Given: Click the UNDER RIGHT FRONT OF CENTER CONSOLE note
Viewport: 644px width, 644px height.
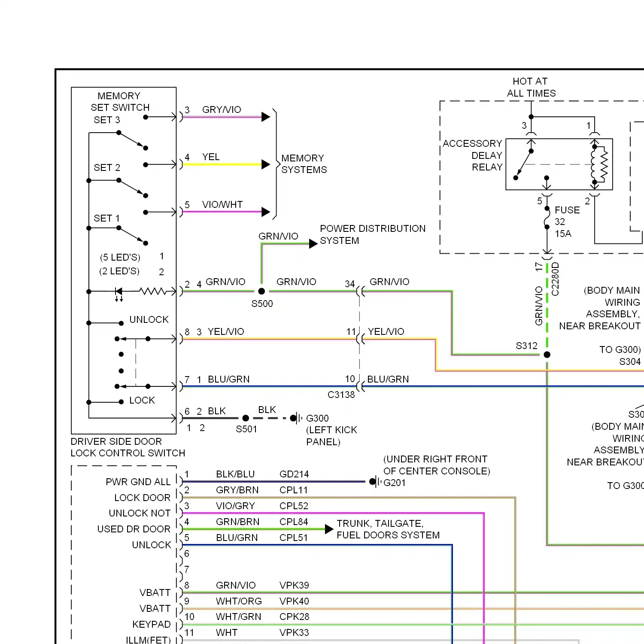Looking at the screenshot, I should click(437, 465).
